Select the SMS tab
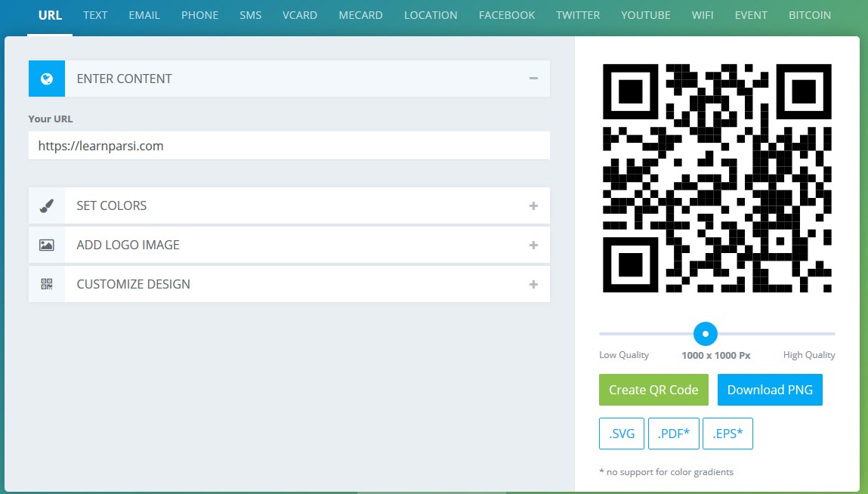This screenshot has height=494, width=868. 250,16
